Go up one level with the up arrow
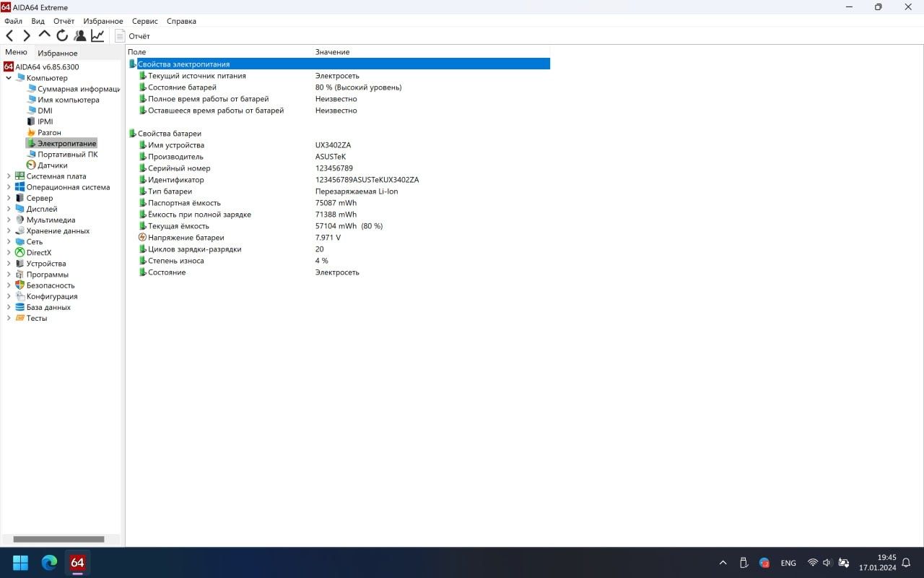This screenshot has height=578, width=924. point(44,35)
